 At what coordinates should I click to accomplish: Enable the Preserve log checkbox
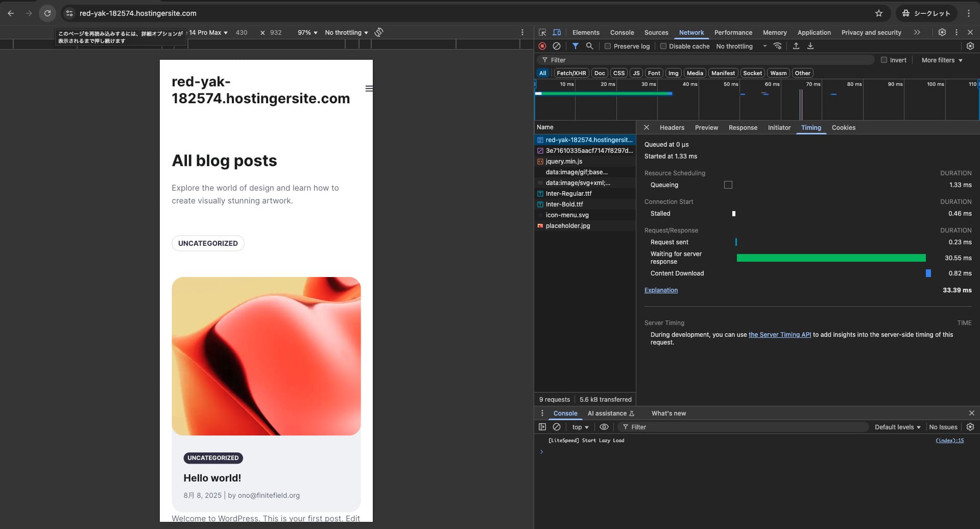(608, 46)
